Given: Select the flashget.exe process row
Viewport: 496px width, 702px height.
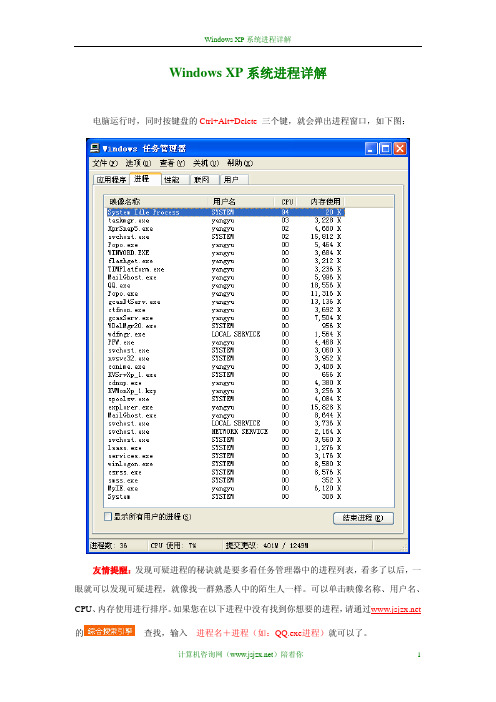Looking at the screenshot, I should pos(225,261).
